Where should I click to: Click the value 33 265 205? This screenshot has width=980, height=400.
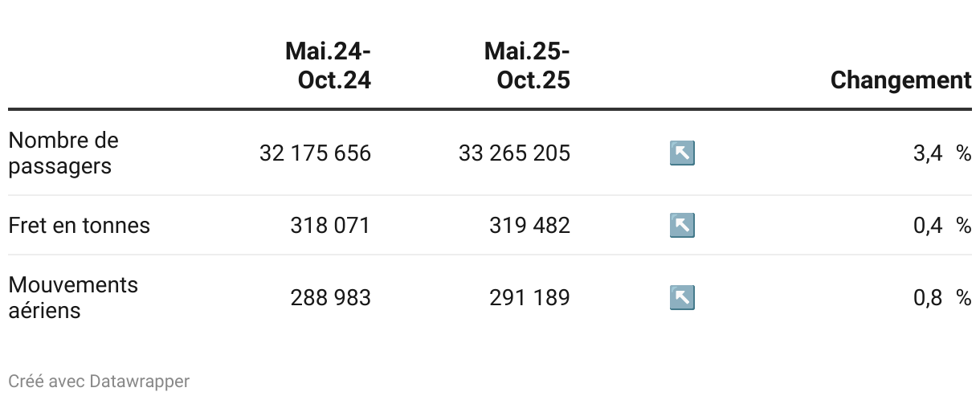514,153
